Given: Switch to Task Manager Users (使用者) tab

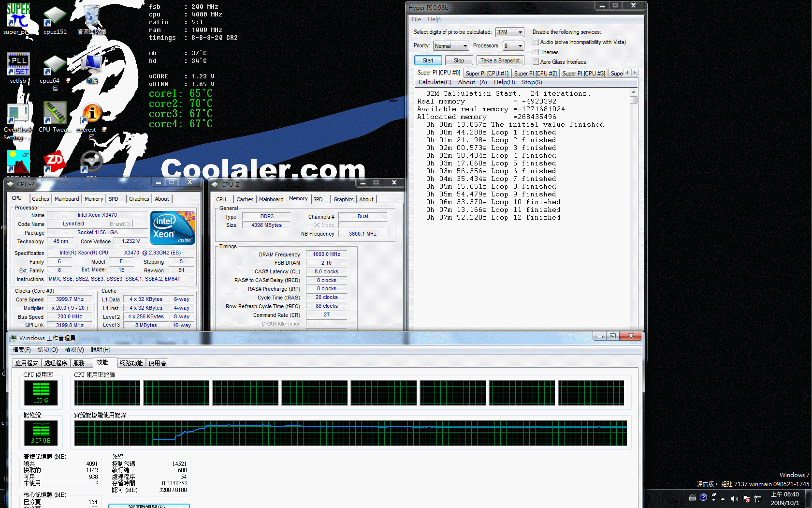Looking at the screenshot, I should tap(157, 363).
